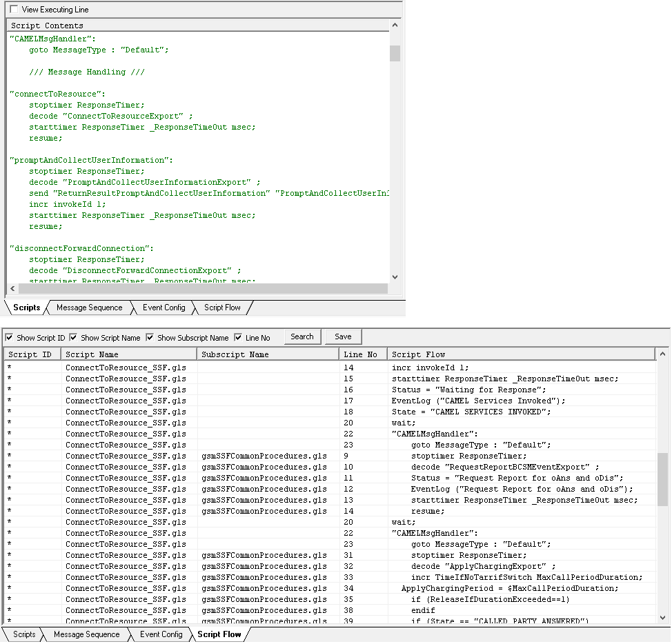672x644 pixels.
Task: Click the Subscript Name column header
Action: (269, 354)
